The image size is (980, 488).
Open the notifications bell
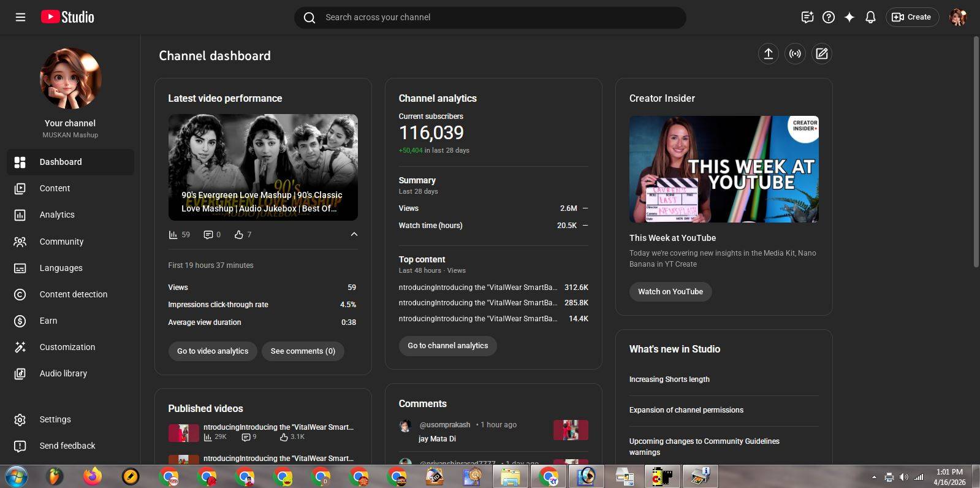pos(870,17)
